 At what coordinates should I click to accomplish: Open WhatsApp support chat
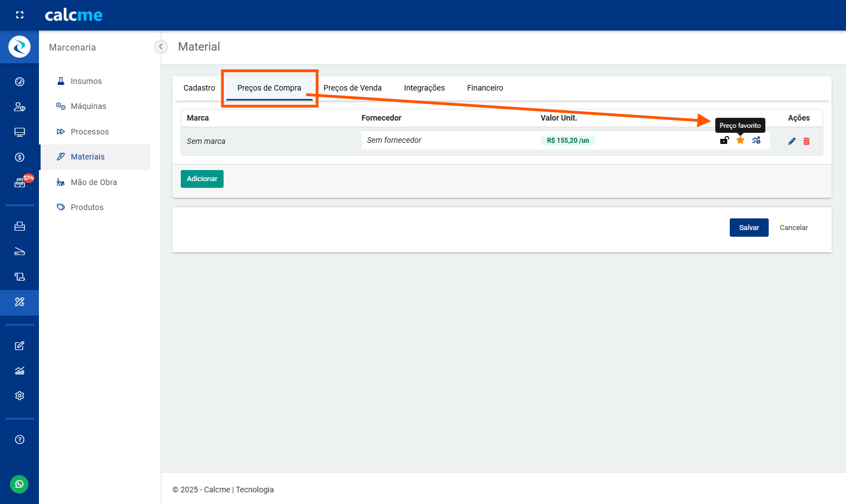pos(19,484)
